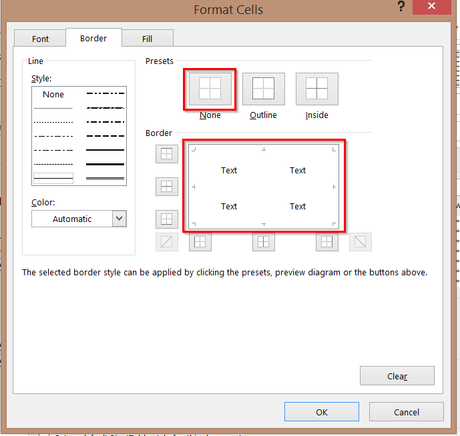Toggle the top border button
Image resolution: width=460 pixels, height=436 pixels.
pyautogui.click(x=166, y=154)
